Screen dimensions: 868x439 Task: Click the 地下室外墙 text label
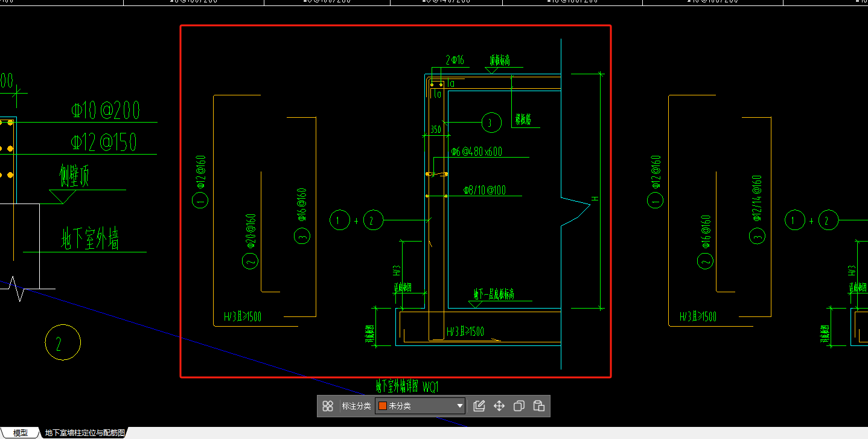point(90,239)
